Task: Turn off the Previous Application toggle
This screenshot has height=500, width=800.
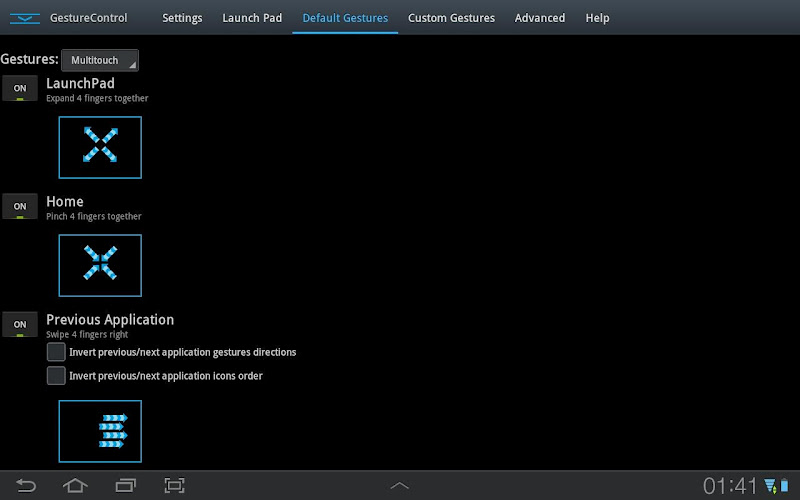Action: click(x=20, y=324)
